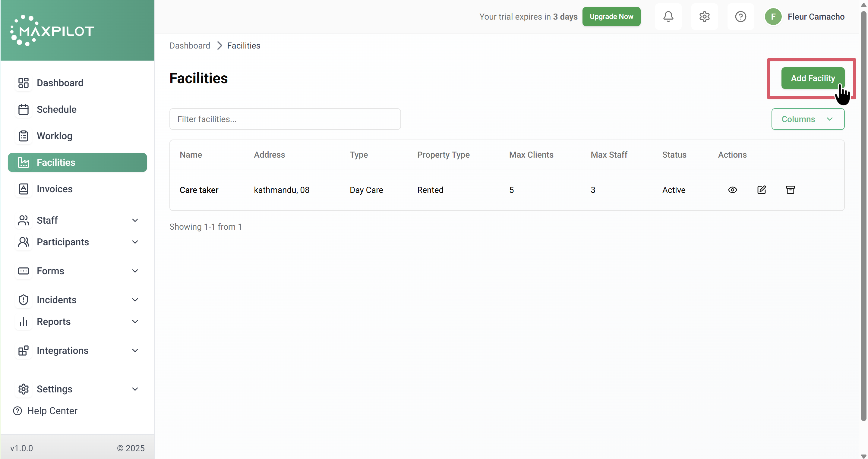868x459 pixels.
Task: Click the notifications bell icon
Action: 668,17
